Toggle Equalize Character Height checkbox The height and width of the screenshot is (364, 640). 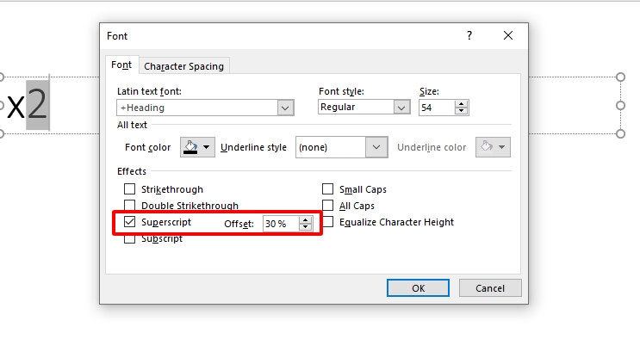pyautogui.click(x=328, y=222)
